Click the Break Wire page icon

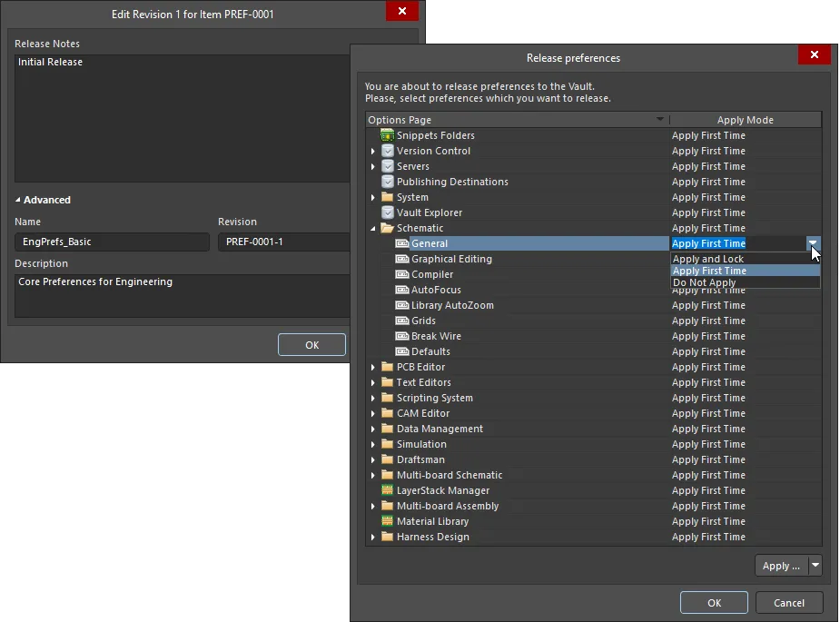click(x=401, y=337)
